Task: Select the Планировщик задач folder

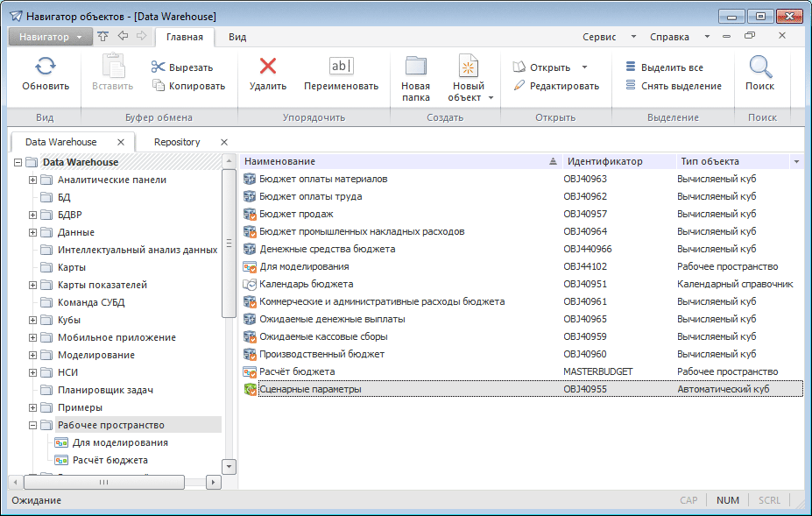Action: [105, 390]
